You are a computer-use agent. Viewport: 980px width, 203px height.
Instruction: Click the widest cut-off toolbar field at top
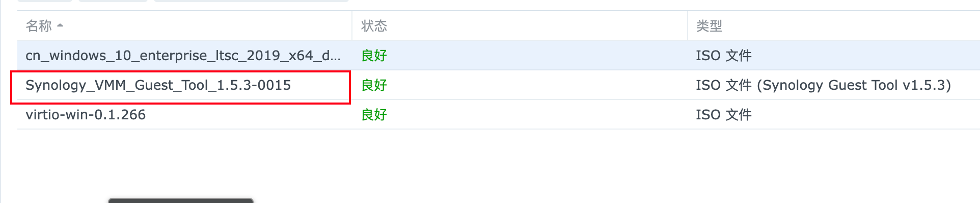tap(251, 1)
